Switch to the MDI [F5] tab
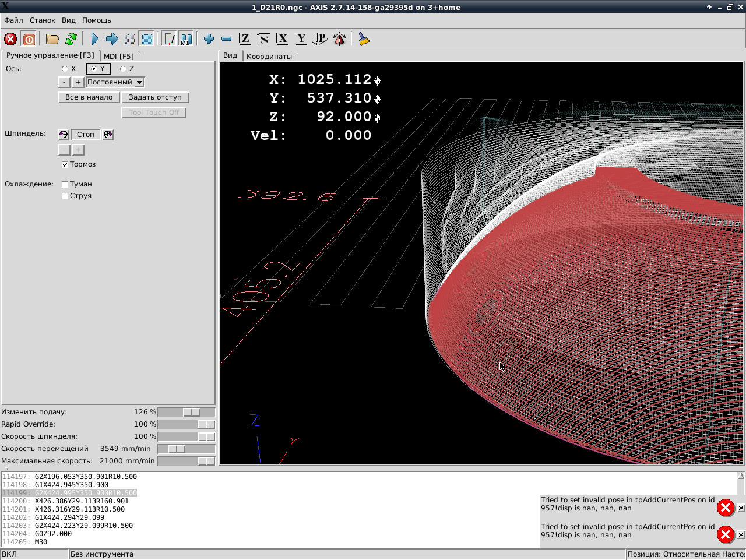This screenshot has width=746, height=560. pyautogui.click(x=119, y=56)
